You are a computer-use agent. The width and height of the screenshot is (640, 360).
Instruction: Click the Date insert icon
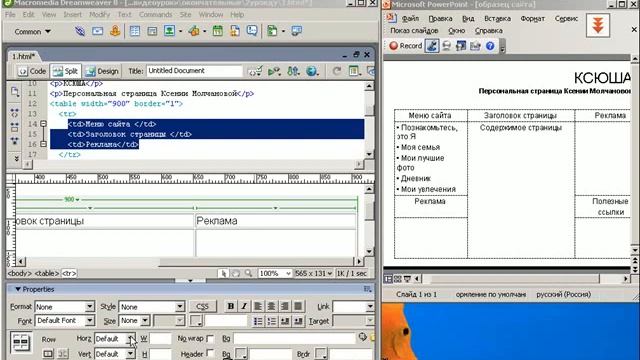point(218,31)
